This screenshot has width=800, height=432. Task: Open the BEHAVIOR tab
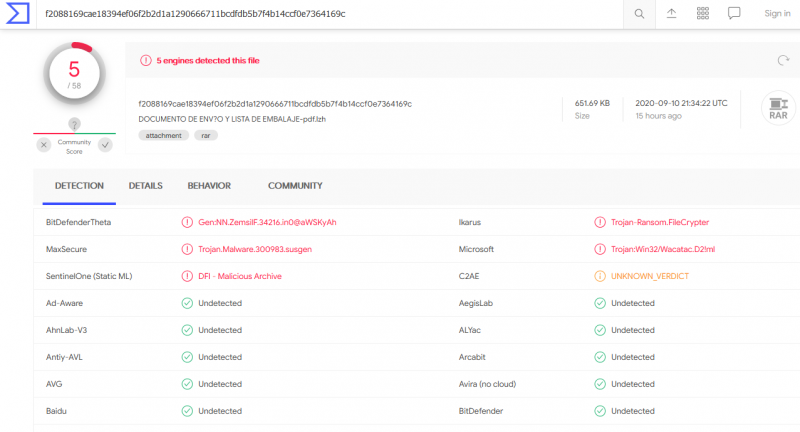point(209,186)
